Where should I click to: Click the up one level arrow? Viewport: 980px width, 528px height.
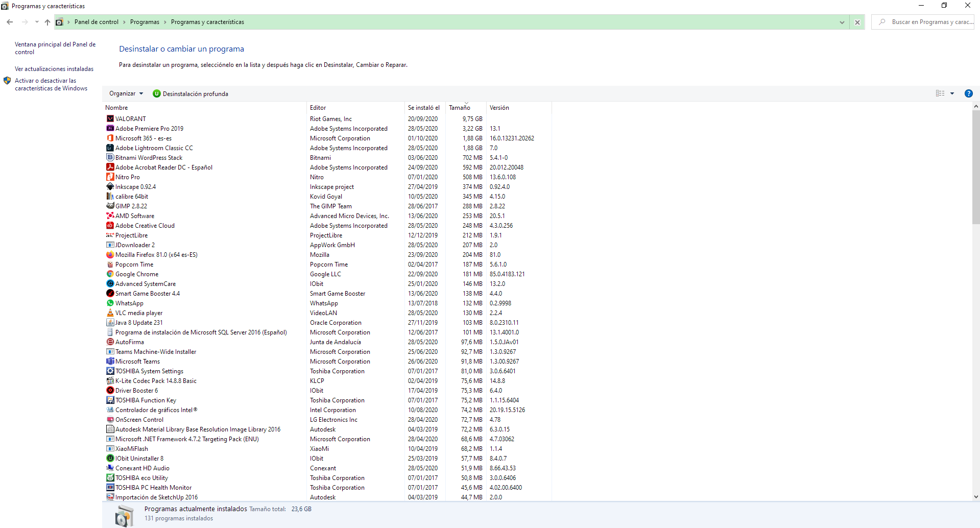[47, 22]
